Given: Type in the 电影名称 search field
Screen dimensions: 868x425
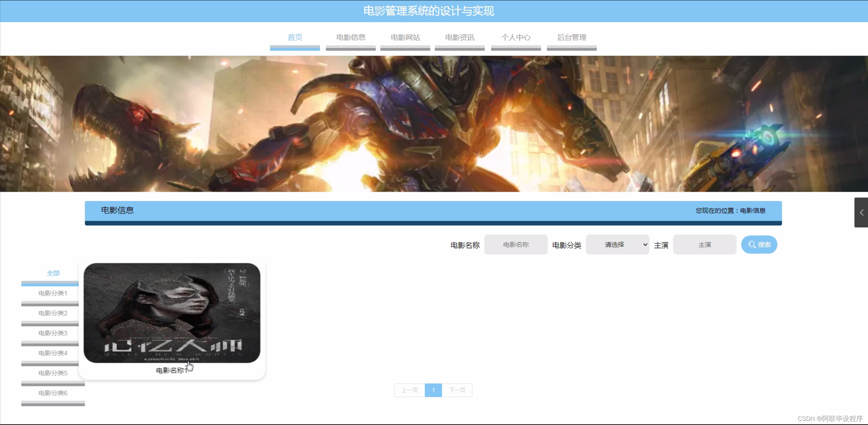Looking at the screenshot, I should click(x=515, y=244).
